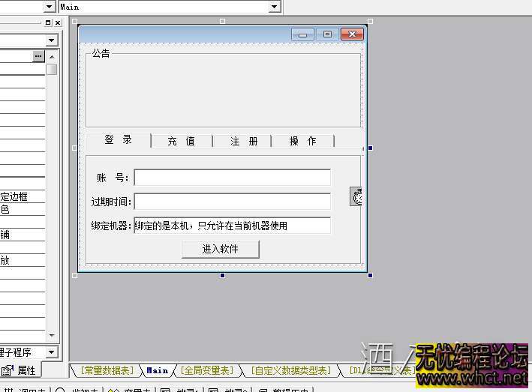This screenshot has height=392, width=532.
Task: Open the Main dropdown at top
Action: [275, 7]
